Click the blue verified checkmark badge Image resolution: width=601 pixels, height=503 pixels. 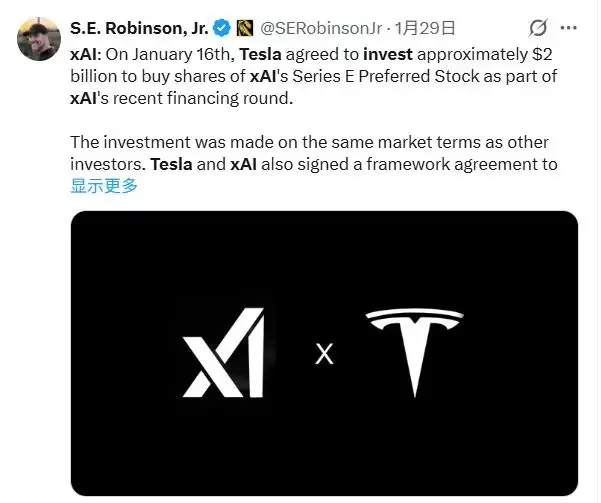[x=222, y=27]
